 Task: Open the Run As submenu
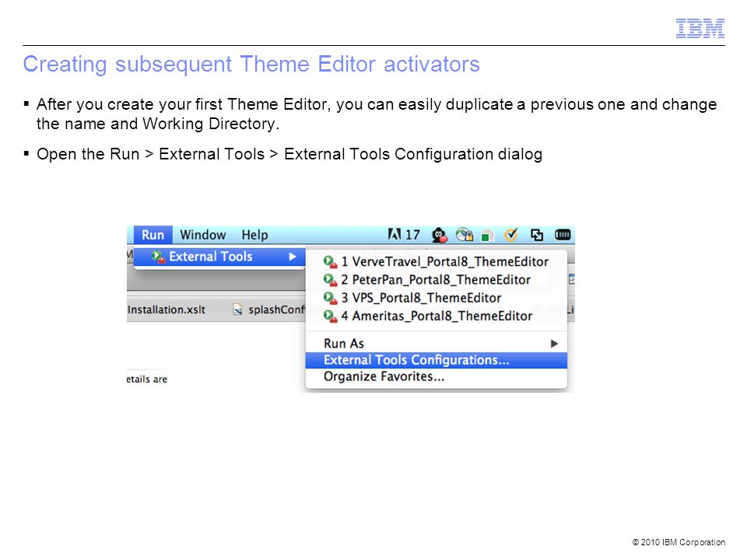click(x=436, y=344)
